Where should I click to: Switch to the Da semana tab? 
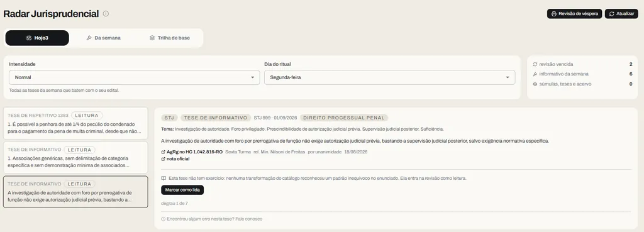click(103, 38)
